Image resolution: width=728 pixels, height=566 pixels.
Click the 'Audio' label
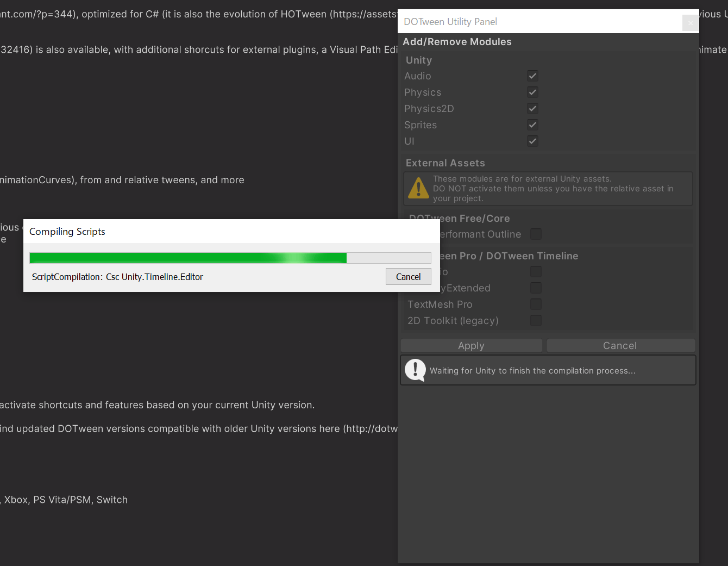click(418, 76)
